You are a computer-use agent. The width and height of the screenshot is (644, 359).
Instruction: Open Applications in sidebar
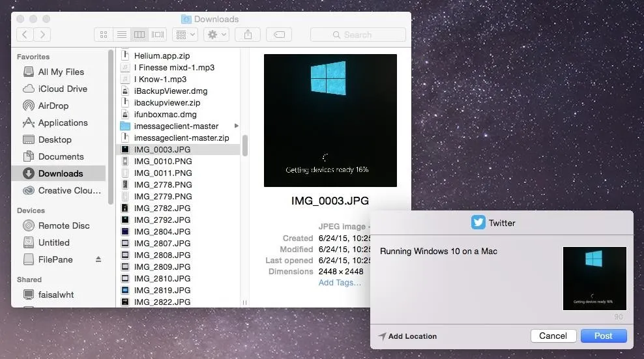coord(59,122)
